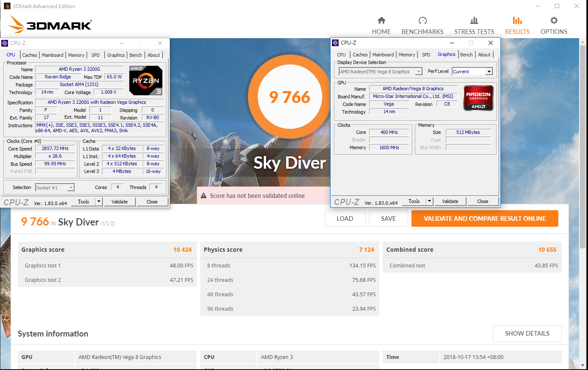This screenshot has width=588, height=370.
Task: Minimize the right CPU-Z window
Action: point(452,43)
